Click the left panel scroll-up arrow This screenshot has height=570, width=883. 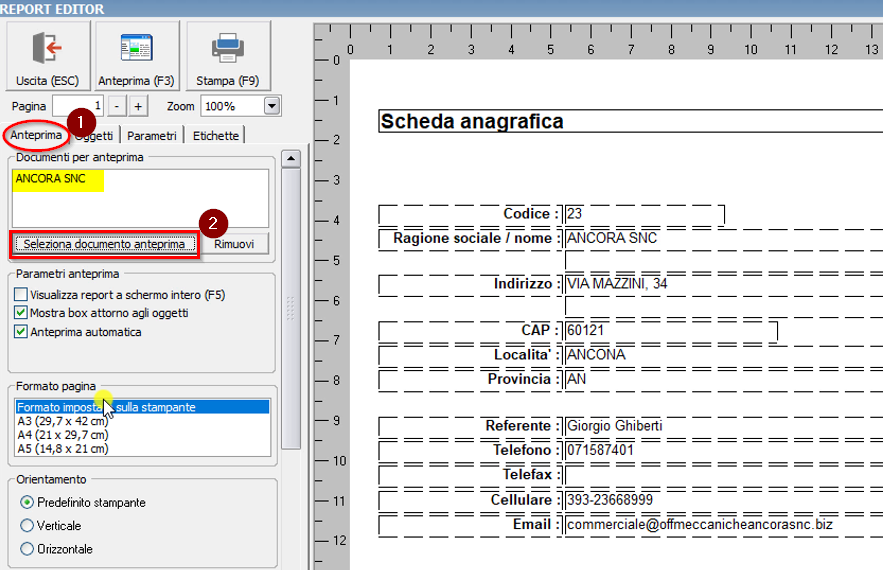click(x=291, y=158)
